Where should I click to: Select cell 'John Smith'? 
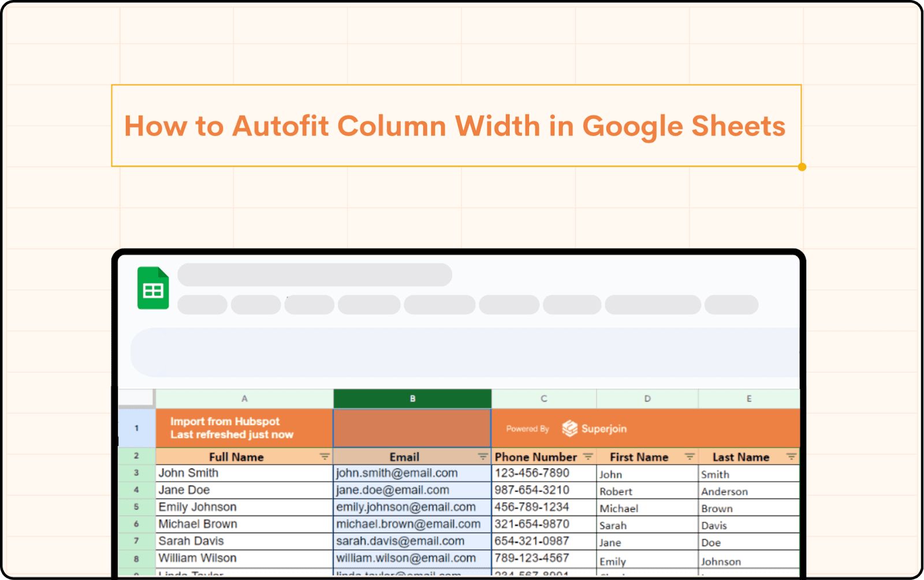[244, 473]
